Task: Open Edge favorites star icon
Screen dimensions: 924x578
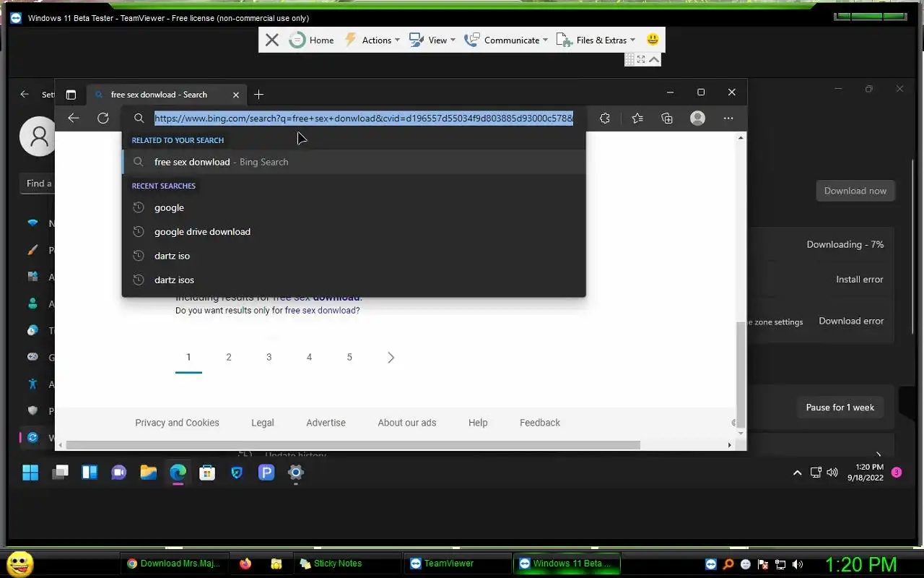Action: [637, 118]
